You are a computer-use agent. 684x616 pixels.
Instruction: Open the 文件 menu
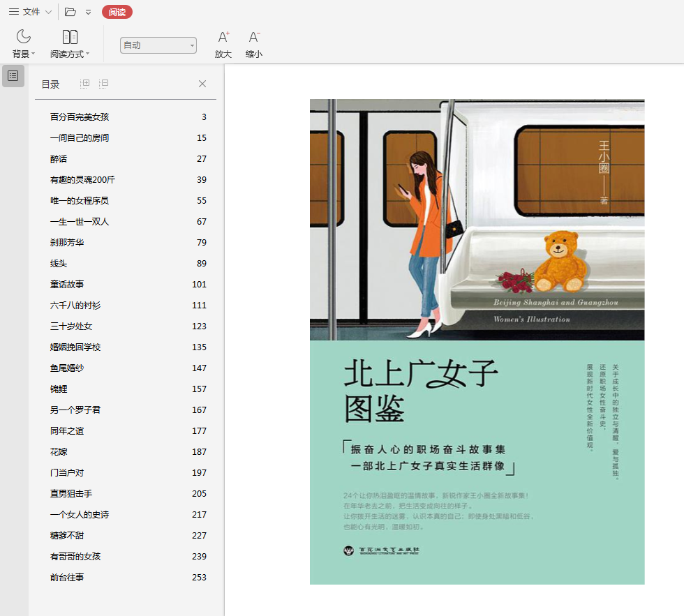tap(24, 12)
